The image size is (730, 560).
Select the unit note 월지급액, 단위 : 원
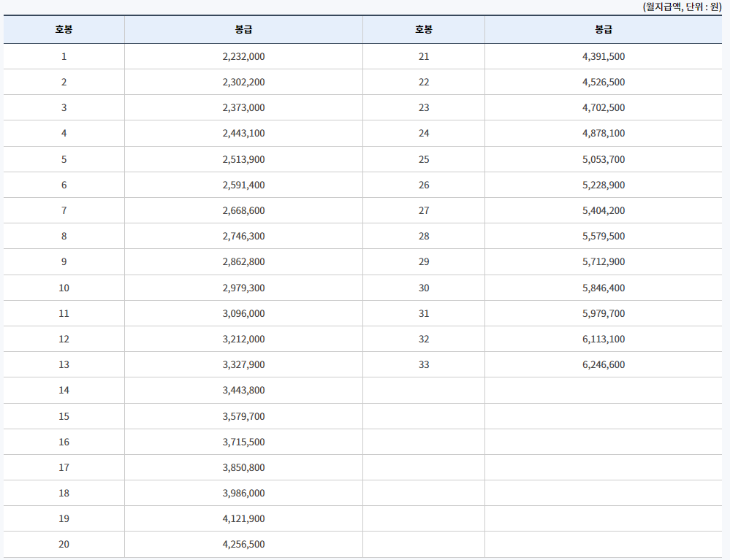(x=683, y=7)
